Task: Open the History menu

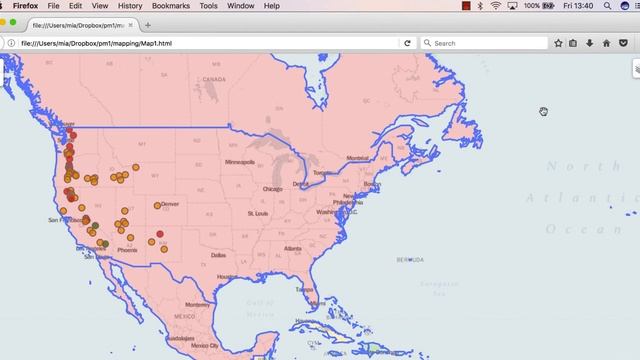Action: pos(130,6)
